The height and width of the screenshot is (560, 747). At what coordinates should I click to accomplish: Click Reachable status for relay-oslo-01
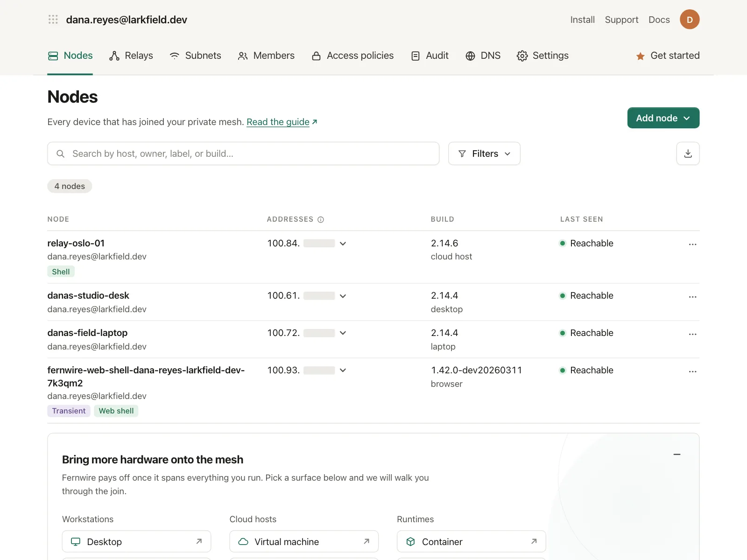[586, 243]
